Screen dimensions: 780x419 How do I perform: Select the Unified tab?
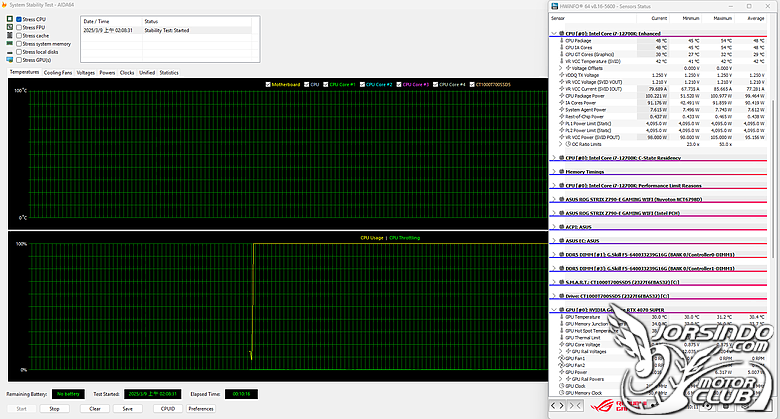click(x=147, y=73)
